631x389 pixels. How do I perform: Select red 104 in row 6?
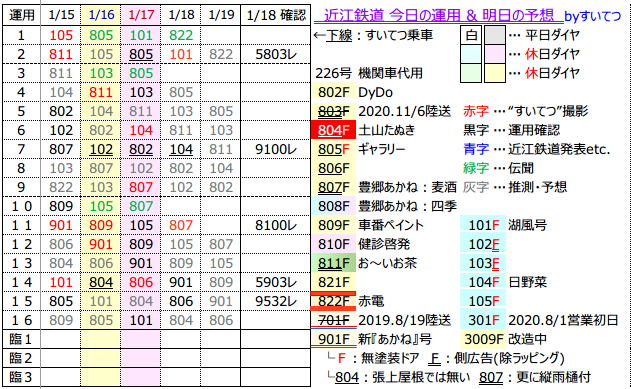141,130
